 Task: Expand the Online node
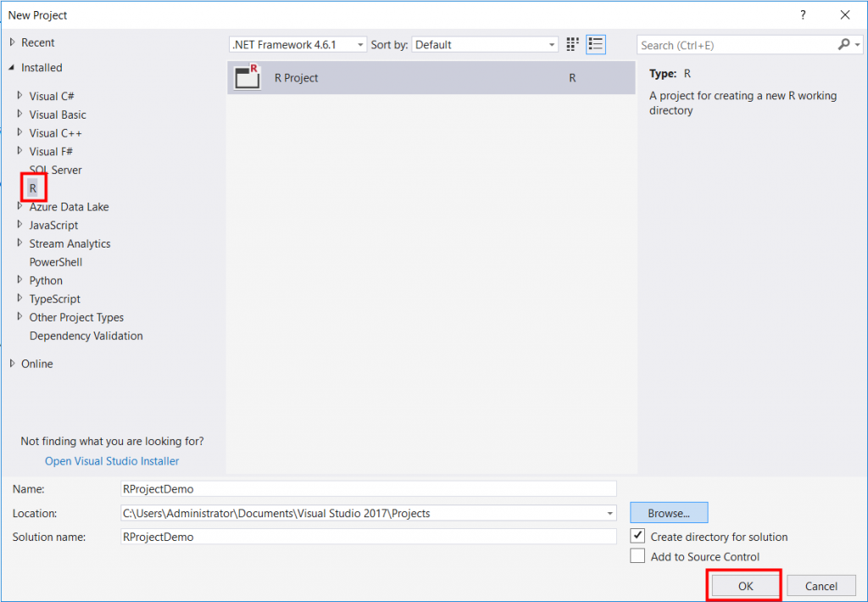tap(12, 363)
